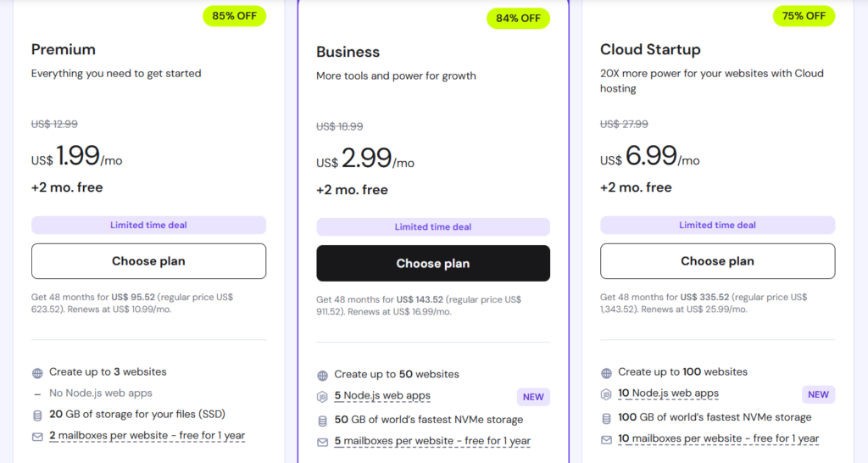Click envelope icon beside 10 mailboxes per website
Screen dimensions: 868x463
point(606,439)
